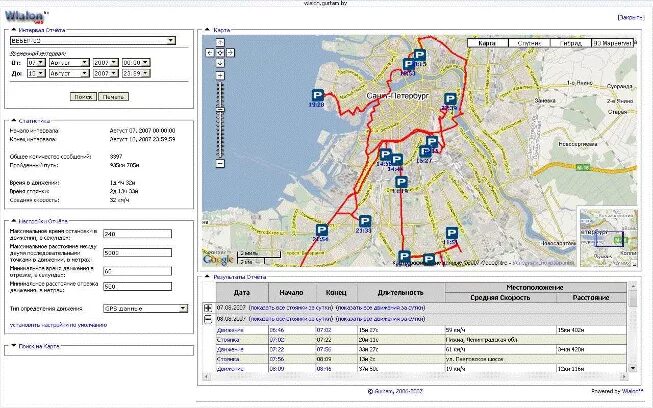Open the Стоянка row starting 07:56
The image size is (653, 408).
(228, 359)
